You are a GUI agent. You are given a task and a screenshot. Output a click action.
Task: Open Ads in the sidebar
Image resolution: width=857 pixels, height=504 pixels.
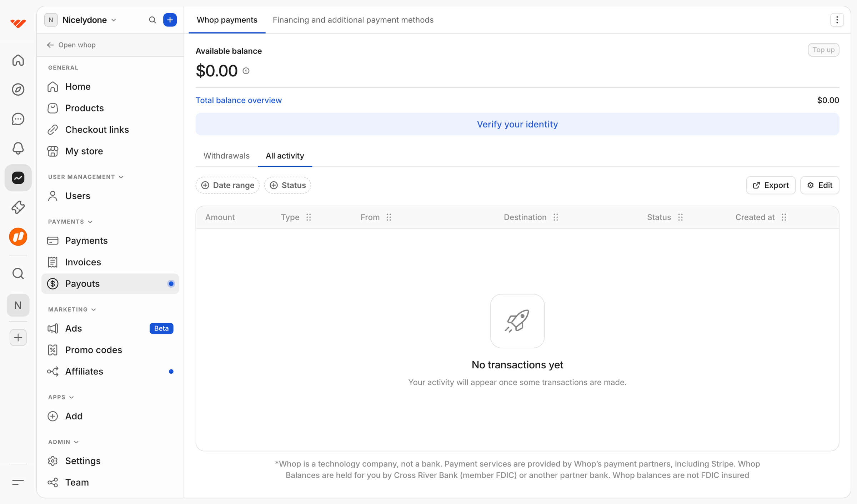(x=110, y=328)
